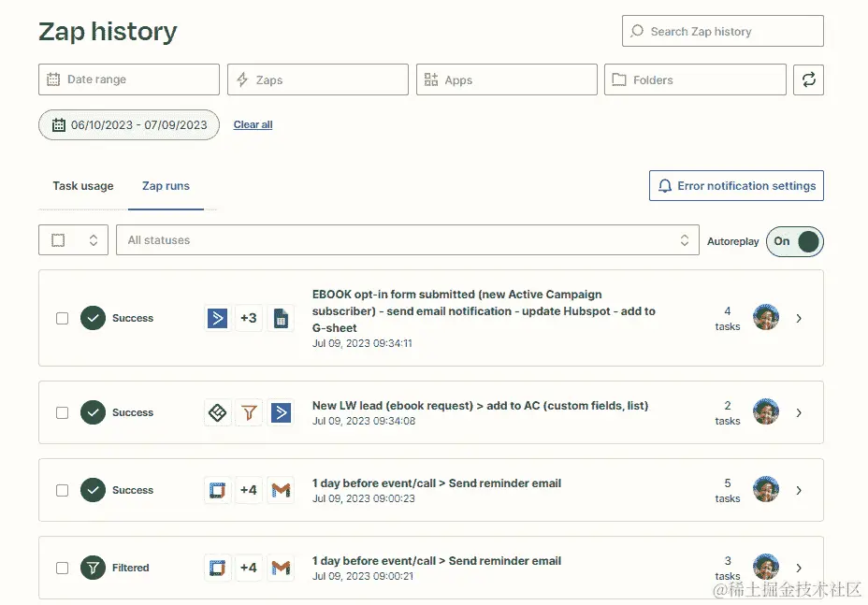The width and height of the screenshot is (868, 605).
Task: Click the +3 steps badge in EBOOK row
Action: pyautogui.click(x=249, y=318)
